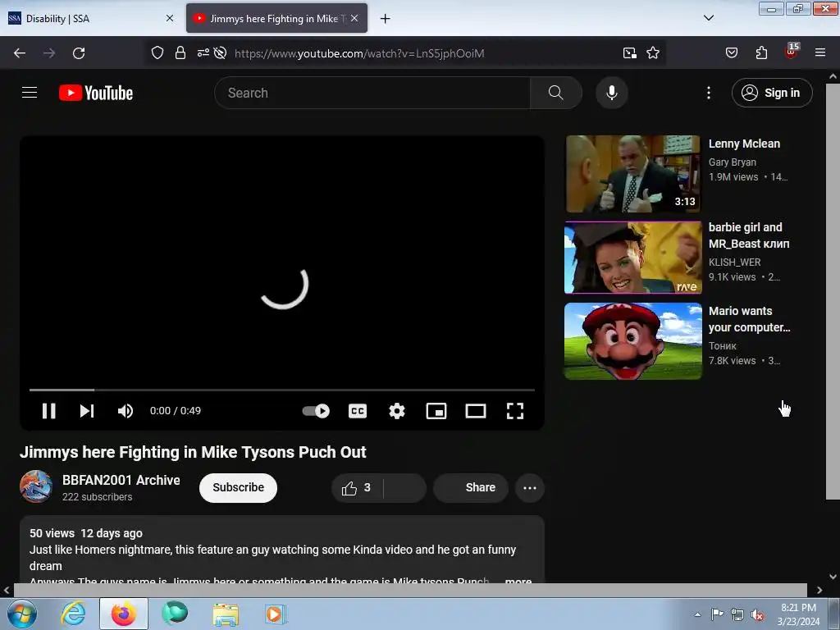Screen dimensions: 840x630
Task: Go to YouTube home via logo
Action: [x=96, y=93]
